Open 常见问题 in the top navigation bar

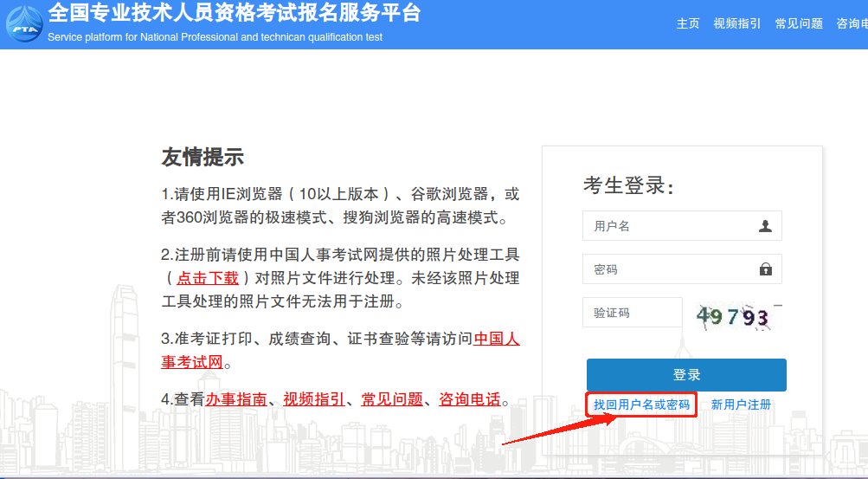tap(799, 24)
